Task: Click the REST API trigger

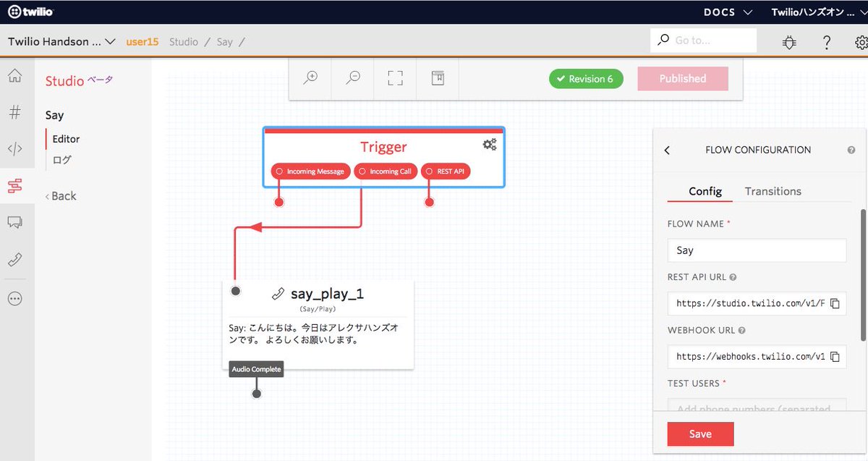Action: (446, 172)
